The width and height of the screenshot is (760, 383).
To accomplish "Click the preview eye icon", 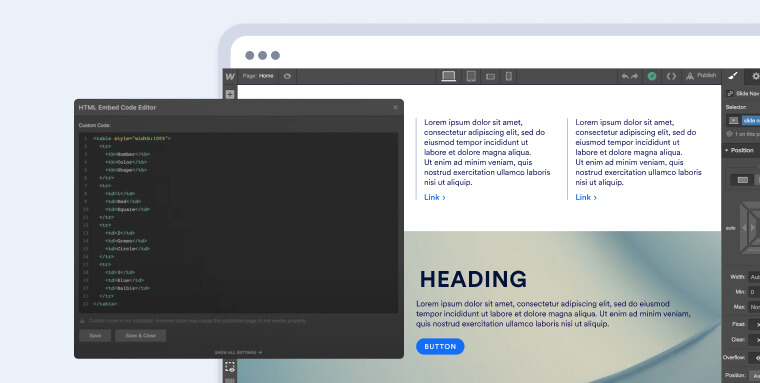I will [287, 76].
